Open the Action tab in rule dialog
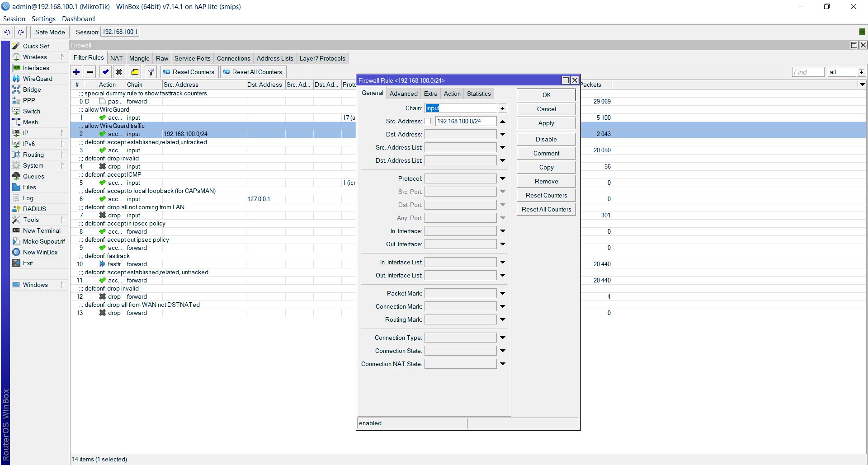Screen dimensions: 868x465 point(452,94)
